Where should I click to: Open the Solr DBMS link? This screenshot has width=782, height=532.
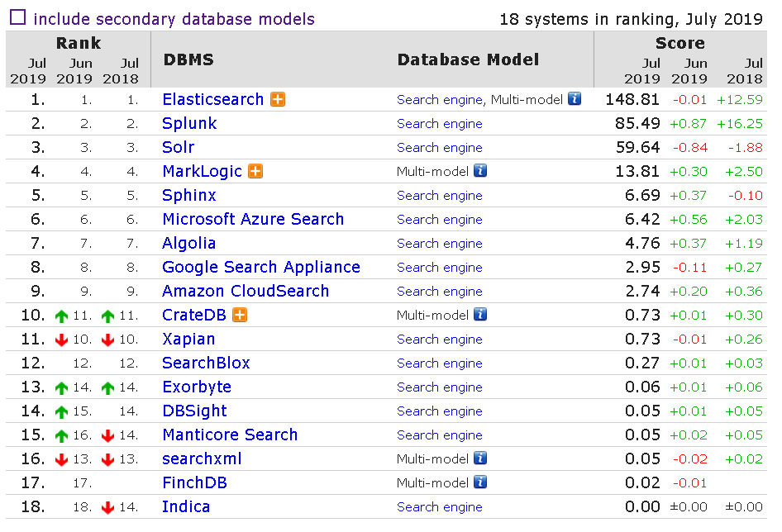pyautogui.click(x=178, y=147)
